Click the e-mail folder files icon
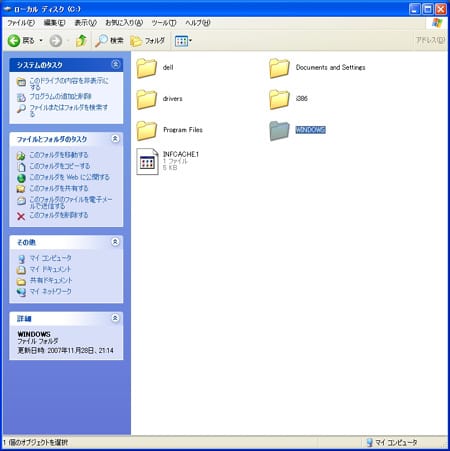Image resolution: width=450 pixels, height=451 pixels. [x=21, y=200]
